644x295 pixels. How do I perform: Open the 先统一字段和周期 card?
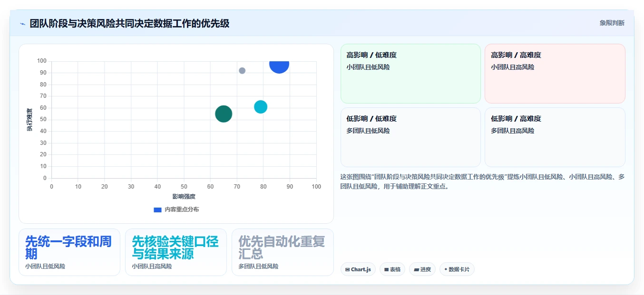pos(69,252)
